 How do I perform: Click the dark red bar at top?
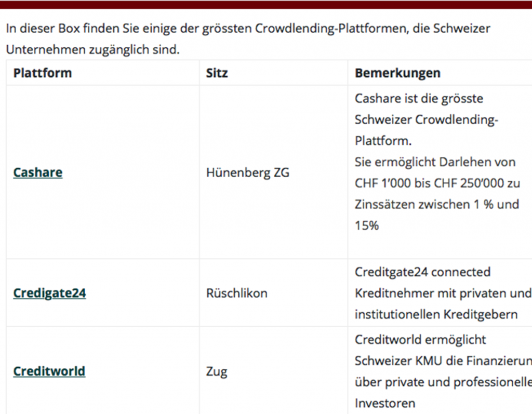click(x=266, y=4)
